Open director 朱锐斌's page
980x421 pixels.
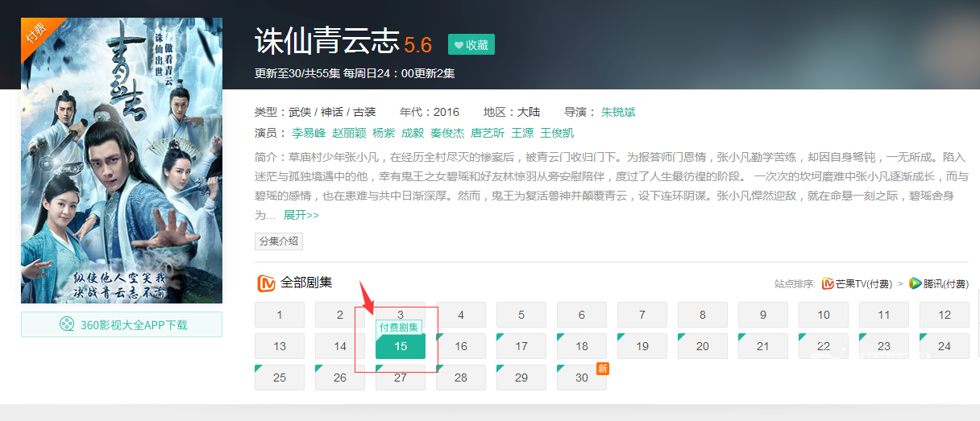(618, 112)
